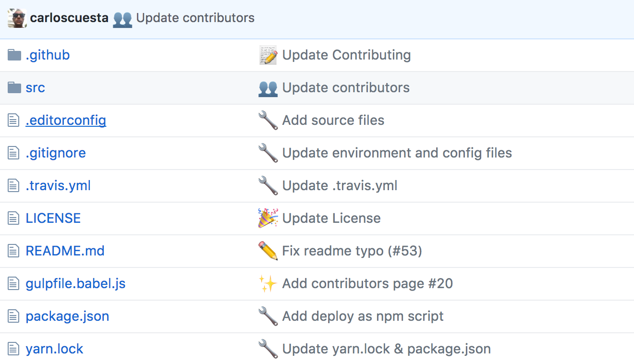
Task: Click the wrench emoji beside Add source files
Action: 268,120
